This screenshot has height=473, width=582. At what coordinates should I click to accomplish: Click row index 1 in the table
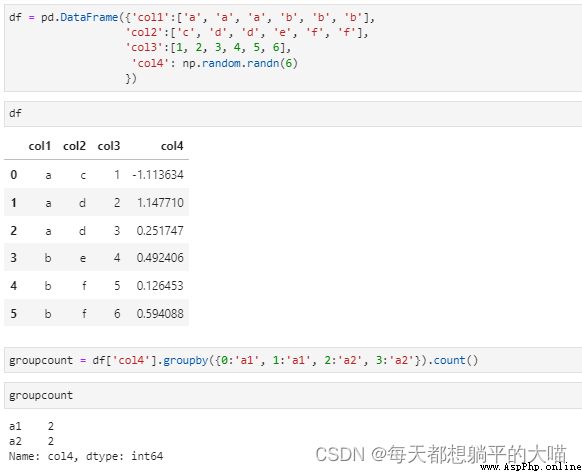point(14,203)
